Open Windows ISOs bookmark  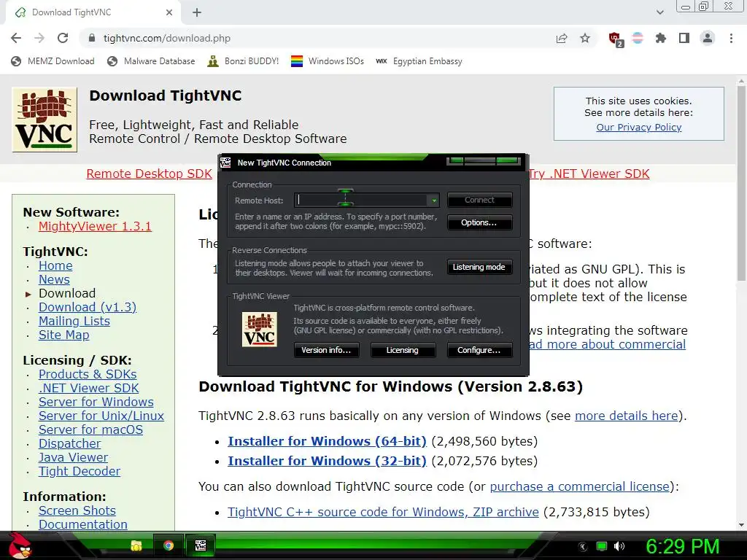coord(328,61)
